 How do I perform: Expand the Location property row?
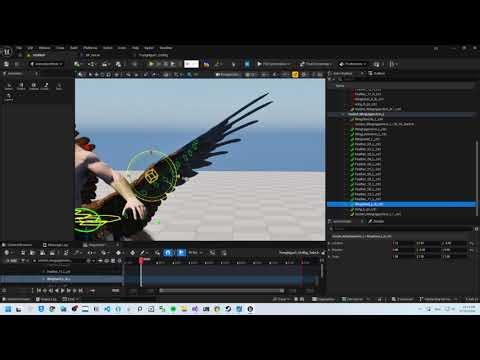329,243
